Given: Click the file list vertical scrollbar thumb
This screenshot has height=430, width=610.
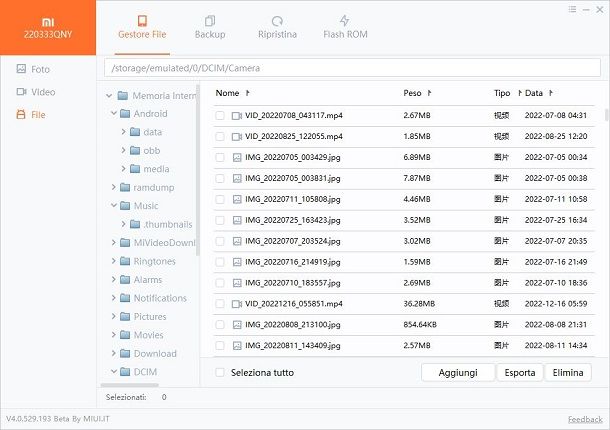Looking at the screenshot, I should [606, 115].
